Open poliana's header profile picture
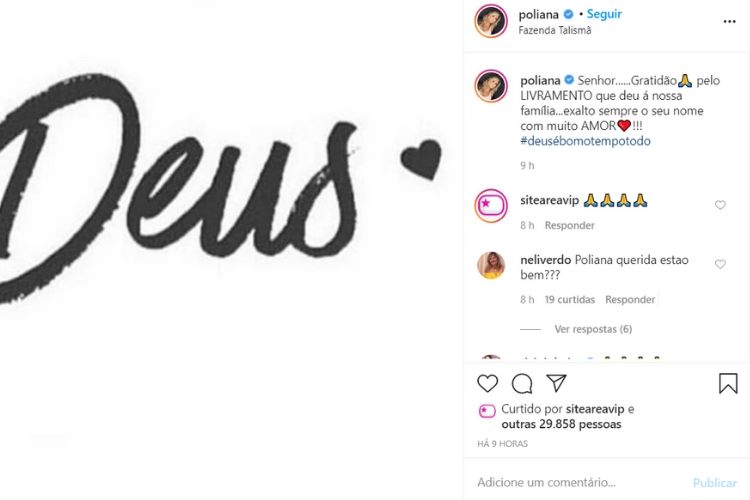 (491, 21)
